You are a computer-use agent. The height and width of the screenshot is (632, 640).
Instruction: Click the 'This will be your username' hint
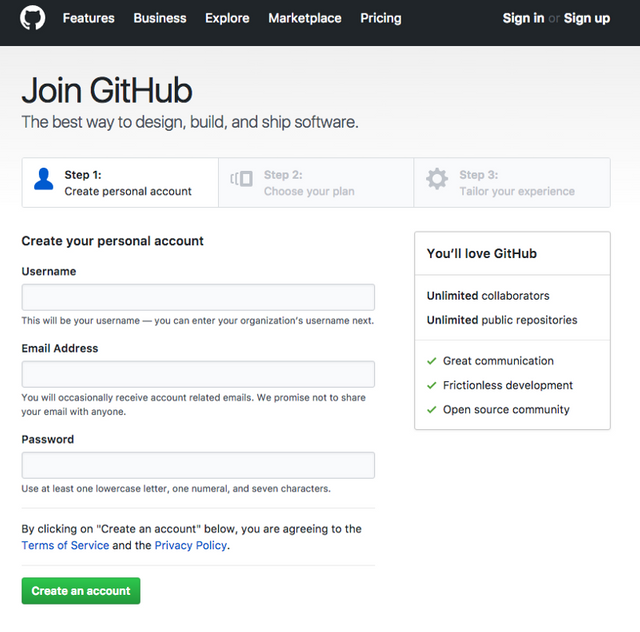click(x=198, y=321)
